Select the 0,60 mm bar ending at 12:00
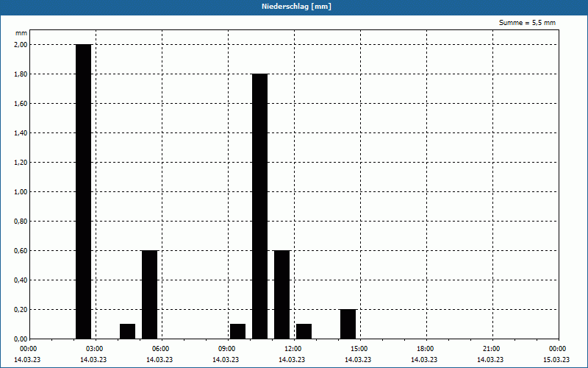 click(x=282, y=295)
